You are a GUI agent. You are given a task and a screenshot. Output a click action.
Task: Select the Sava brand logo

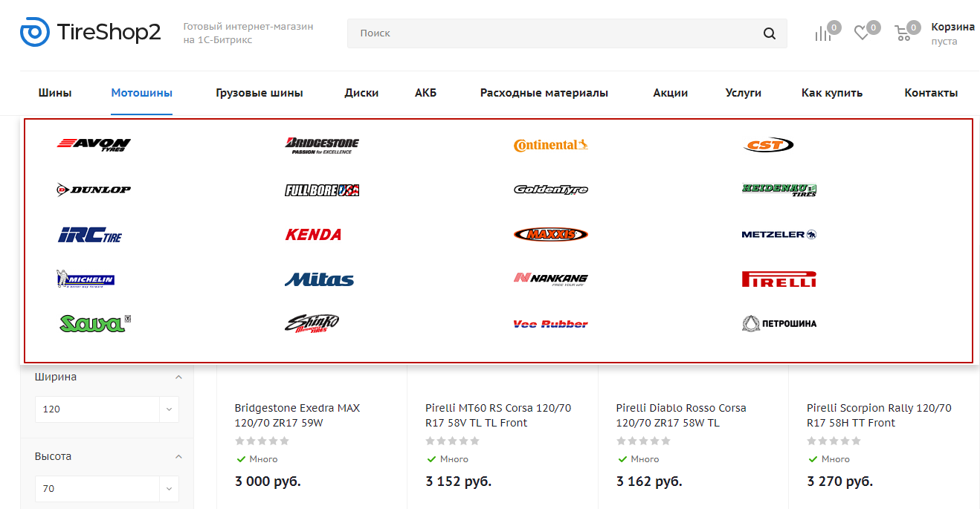(x=95, y=323)
